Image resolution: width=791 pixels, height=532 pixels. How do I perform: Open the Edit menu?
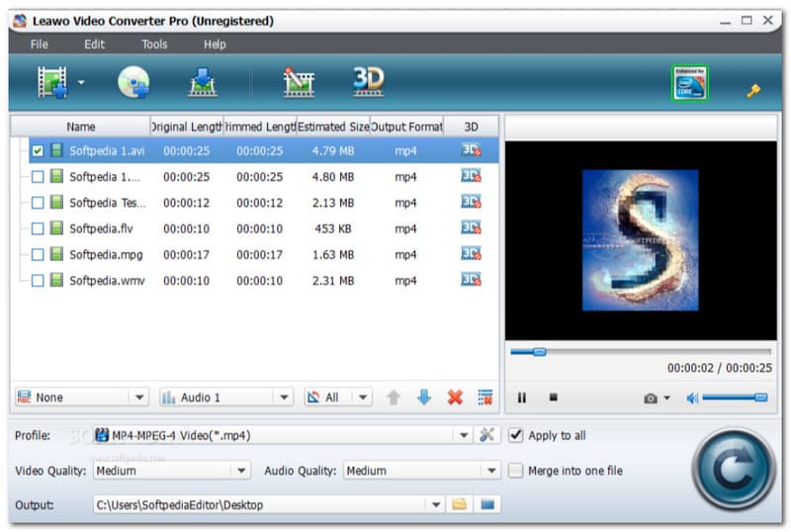click(x=94, y=44)
